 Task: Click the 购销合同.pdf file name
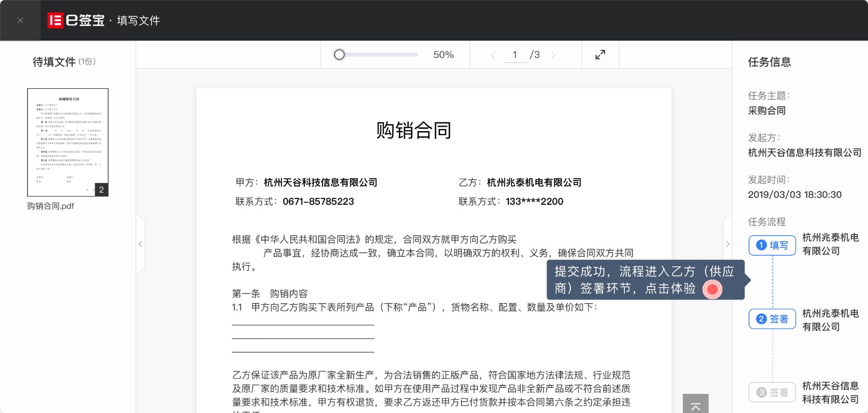[51, 206]
